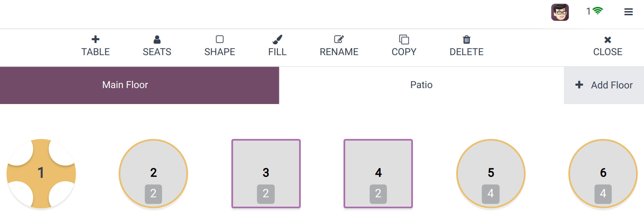
Task: Select round table 2
Action: pos(153,174)
